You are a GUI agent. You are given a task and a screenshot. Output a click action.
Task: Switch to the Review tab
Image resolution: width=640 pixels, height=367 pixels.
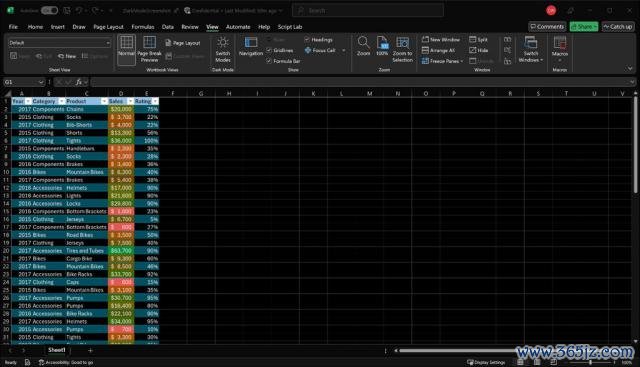click(190, 27)
